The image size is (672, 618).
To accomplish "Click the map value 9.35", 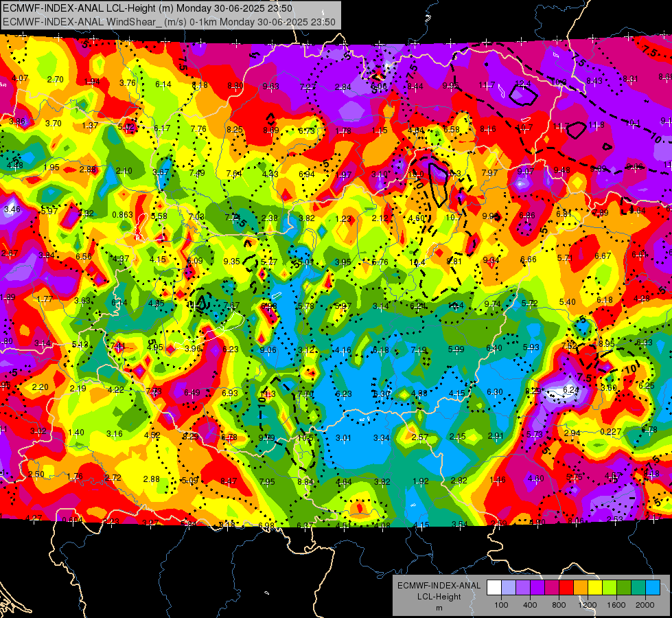I will click(x=232, y=261).
